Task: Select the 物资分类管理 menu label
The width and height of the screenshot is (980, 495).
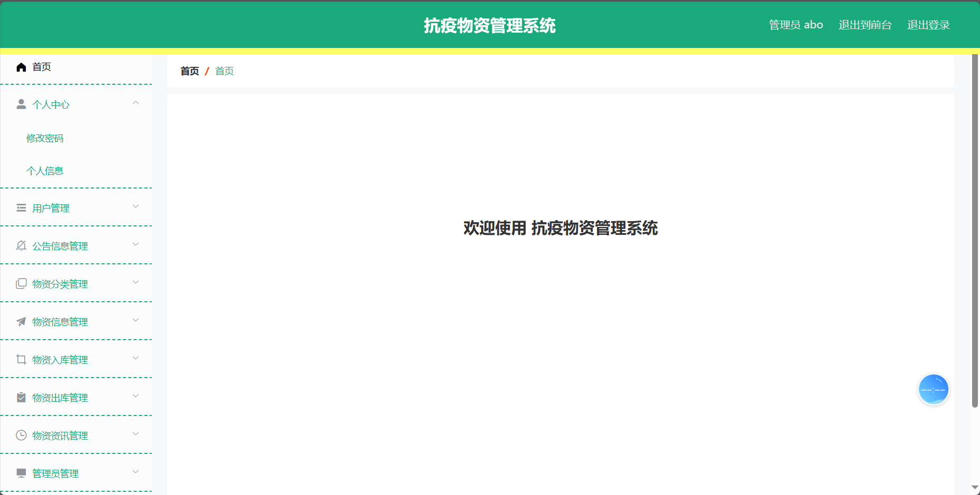Action: point(60,284)
